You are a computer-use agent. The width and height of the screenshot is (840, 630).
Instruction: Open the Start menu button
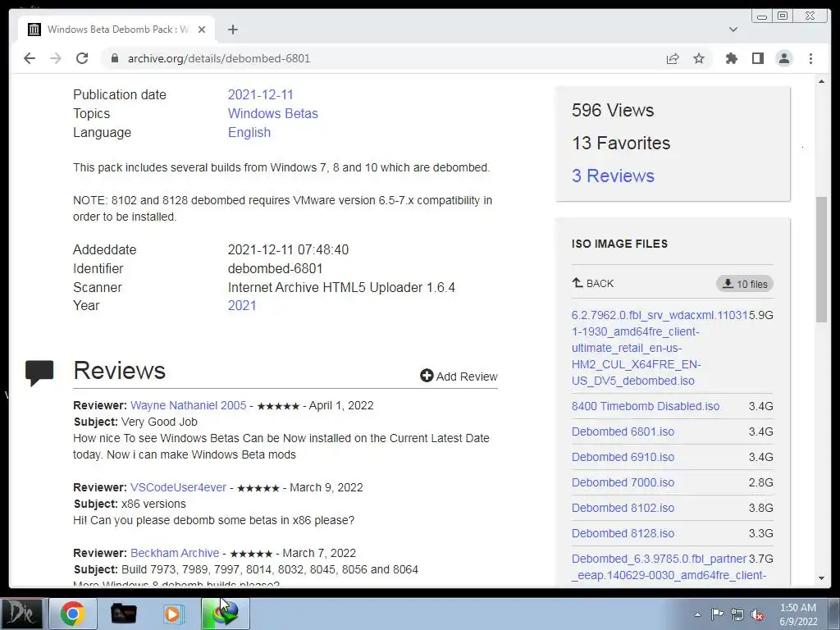tap(21, 614)
